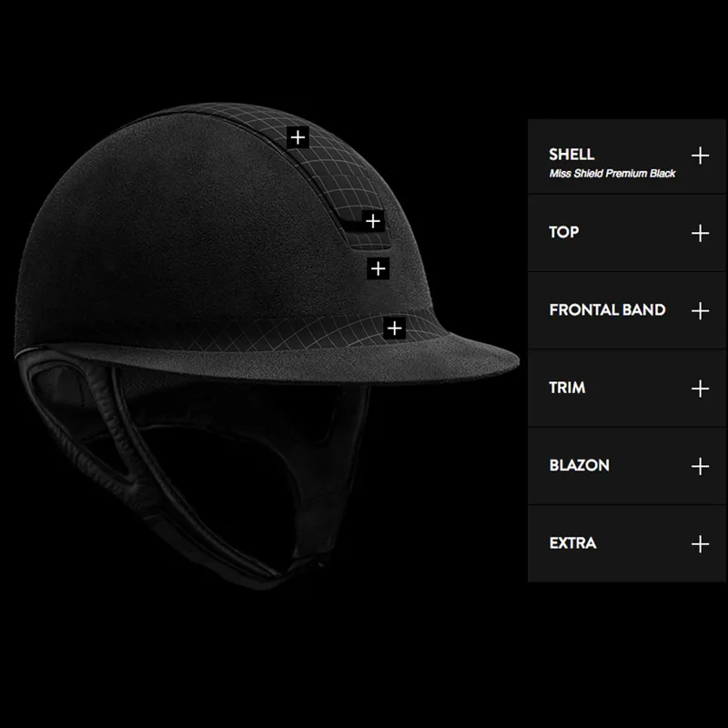Image resolution: width=728 pixels, height=728 pixels.
Task: Expand the Top section with its plus icon
Action: [x=699, y=233]
